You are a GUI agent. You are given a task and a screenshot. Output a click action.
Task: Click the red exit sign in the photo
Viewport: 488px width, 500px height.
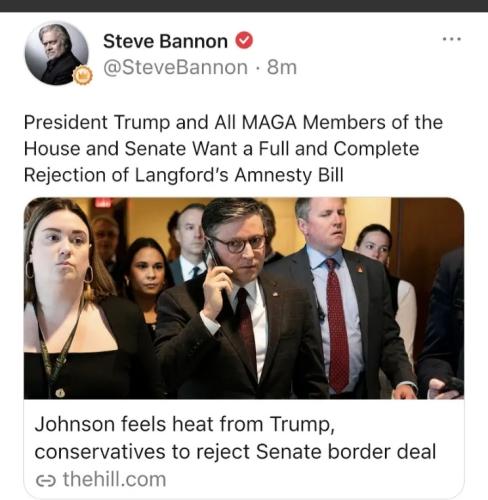tap(103, 202)
